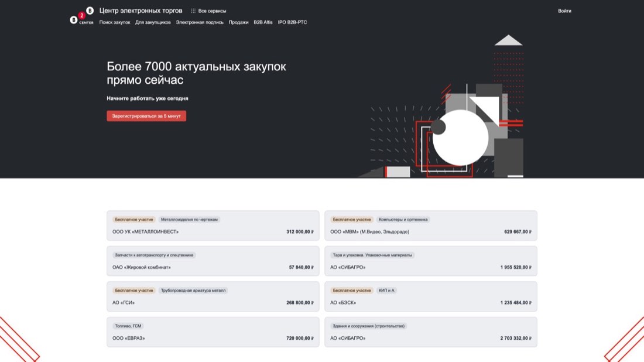The height and width of the screenshot is (362, 644).
Task: Click Тара и упаковка. Упаковочные материалы tag
Action: (372, 255)
